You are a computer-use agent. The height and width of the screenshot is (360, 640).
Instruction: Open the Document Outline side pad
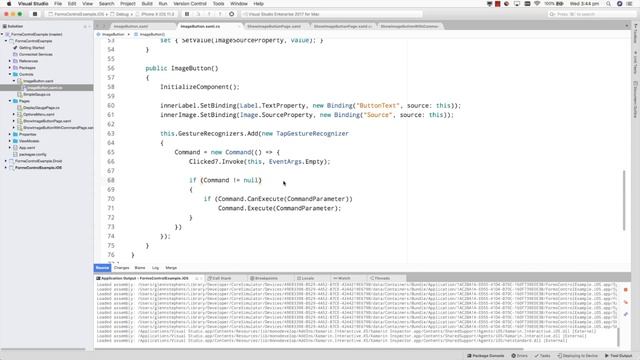pyautogui.click(x=636, y=100)
